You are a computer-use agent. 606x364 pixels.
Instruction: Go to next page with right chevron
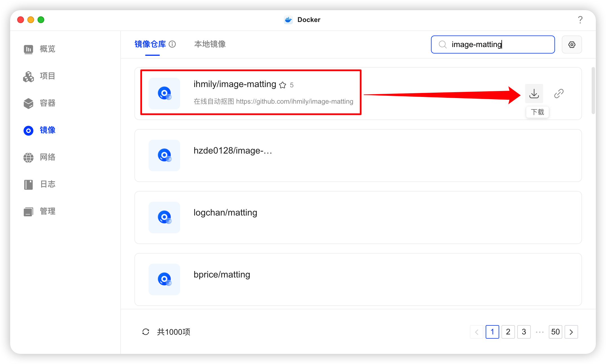tap(571, 332)
